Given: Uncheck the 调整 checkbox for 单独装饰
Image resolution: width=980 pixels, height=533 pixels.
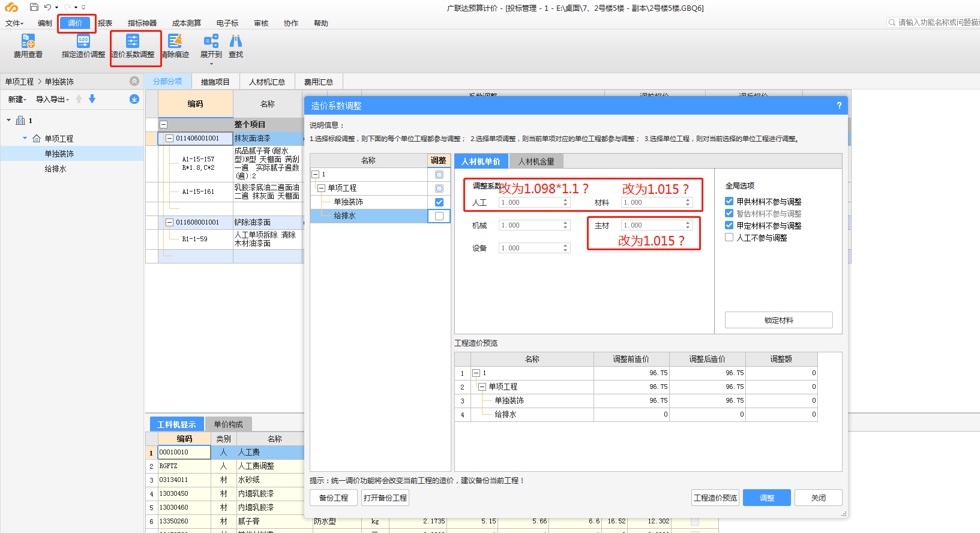Looking at the screenshot, I should click(439, 202).
